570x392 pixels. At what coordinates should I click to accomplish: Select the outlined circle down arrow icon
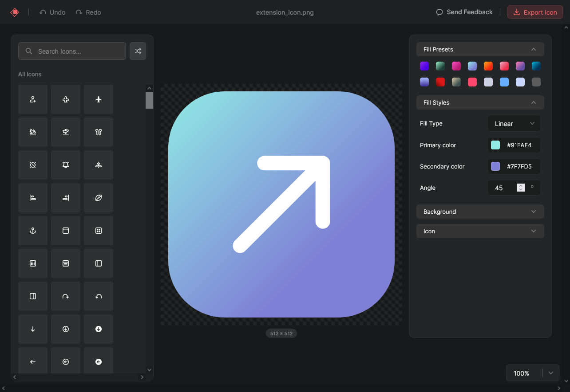pyautogui.click(x=66, y=329)
